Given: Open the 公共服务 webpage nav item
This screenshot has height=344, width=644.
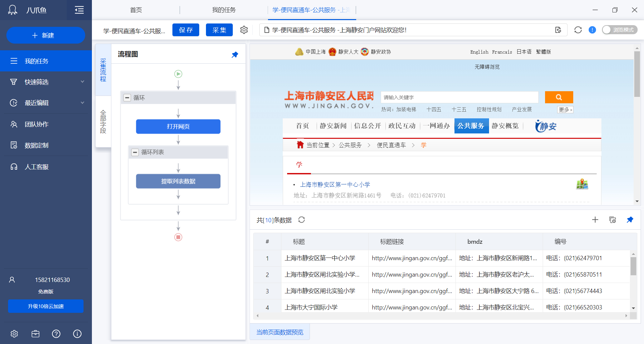Looking at the screenshot, I should pos(471,126).
